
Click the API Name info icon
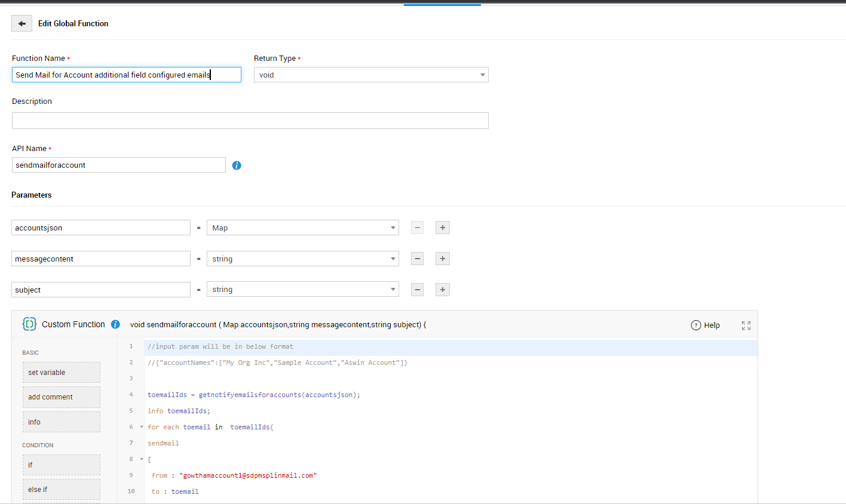pyautogui.click(x=237, y=165)
